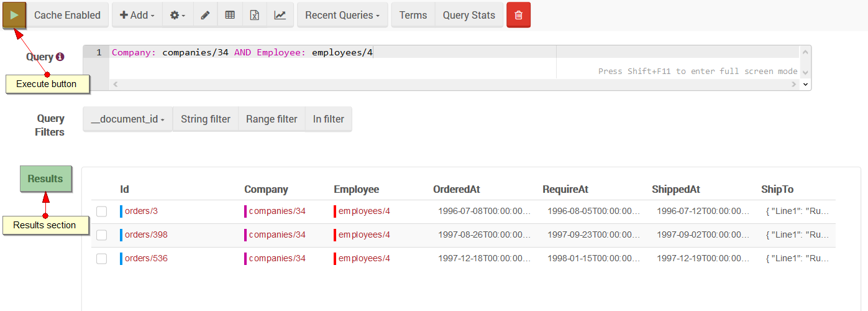Click the OrderedAt column header
Image resolution: width=868 pixels, height=311 pixels.
[457, 190]
